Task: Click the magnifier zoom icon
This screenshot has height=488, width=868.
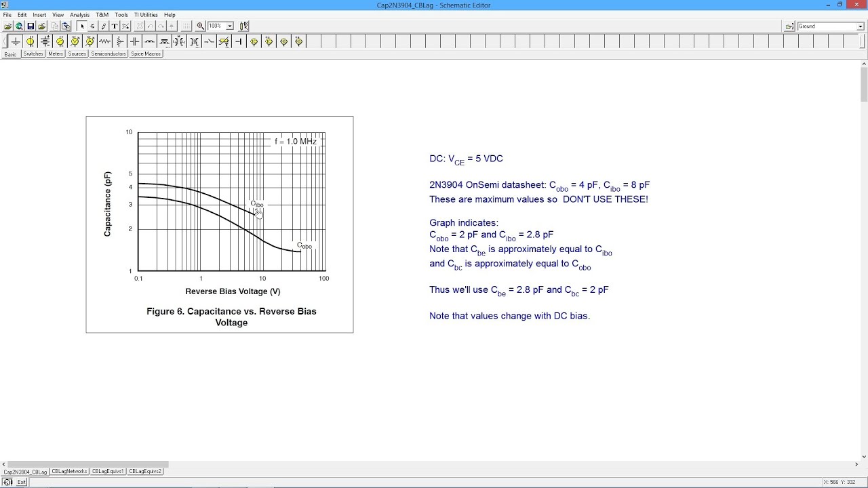Action: pos(201,26)
